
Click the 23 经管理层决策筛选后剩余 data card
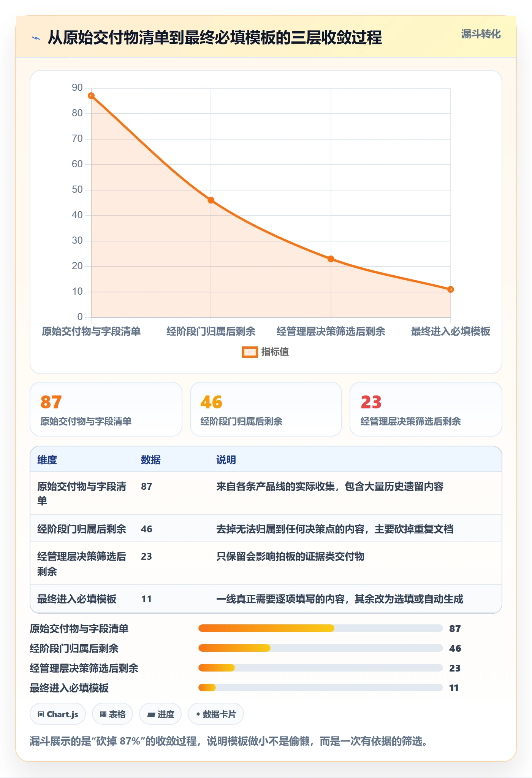426,409
